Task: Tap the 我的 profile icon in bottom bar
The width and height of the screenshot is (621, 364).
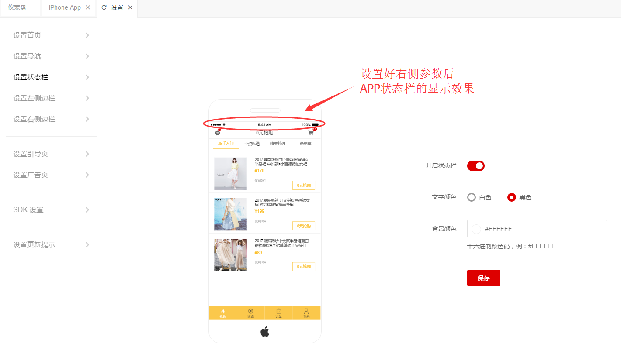Action: (306, 312)
